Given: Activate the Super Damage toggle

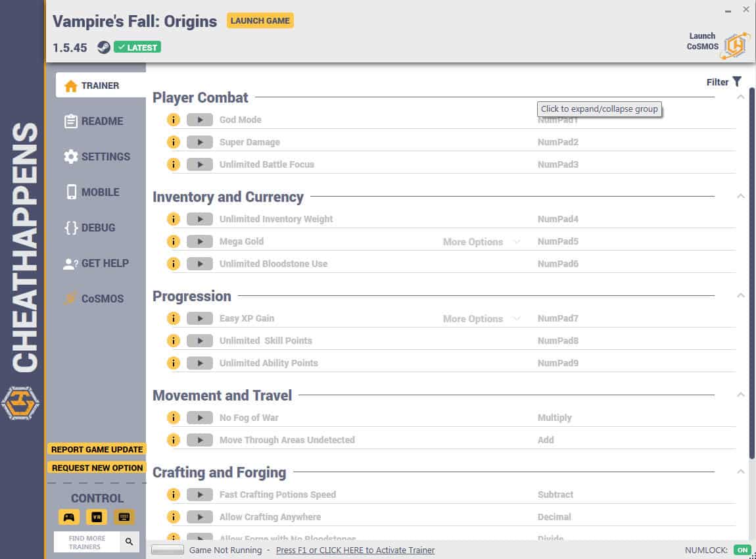Looking at the screenshot, I should coord(200,142).
